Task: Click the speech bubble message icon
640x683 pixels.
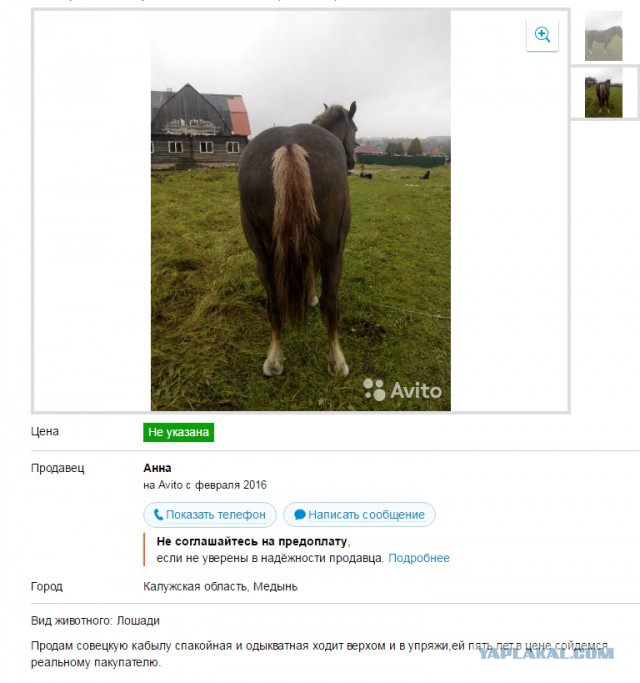Action: (300, 515)
